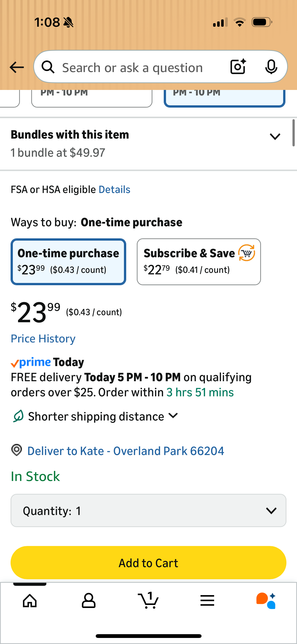
Task: Open the Quantity dropdown
Action: (x=148, y=510)
